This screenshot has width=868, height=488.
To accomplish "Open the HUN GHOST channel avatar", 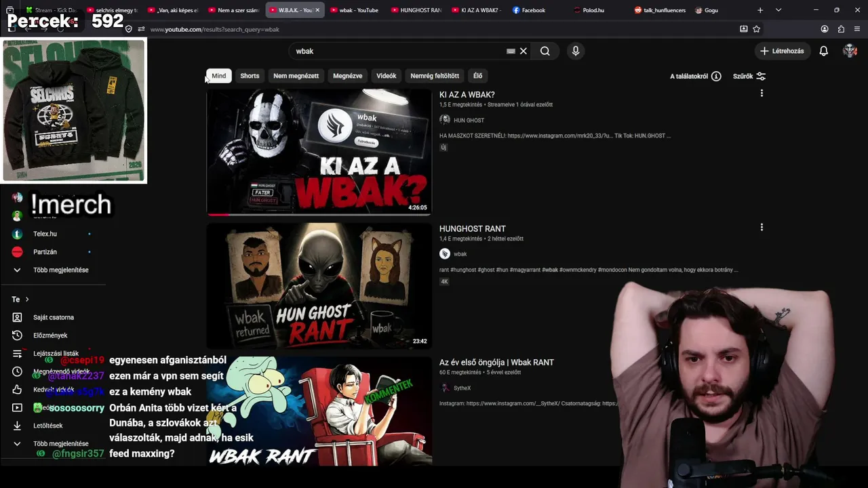I will tap(445, 120).
